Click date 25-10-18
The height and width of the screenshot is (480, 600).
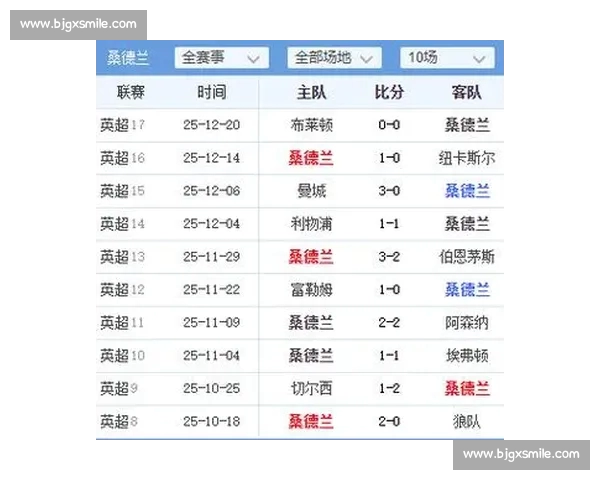[212, 421]
